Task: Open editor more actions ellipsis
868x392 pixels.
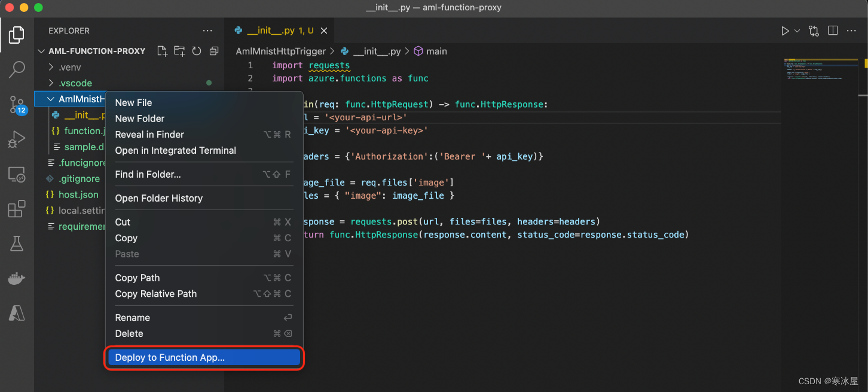Action: 852,31
